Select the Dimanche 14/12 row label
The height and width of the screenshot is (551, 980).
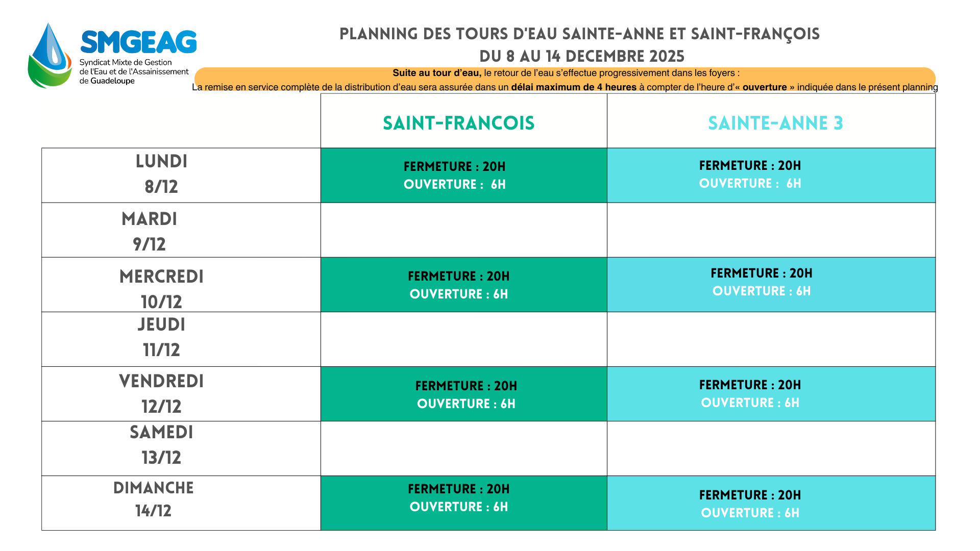point(153,499)
